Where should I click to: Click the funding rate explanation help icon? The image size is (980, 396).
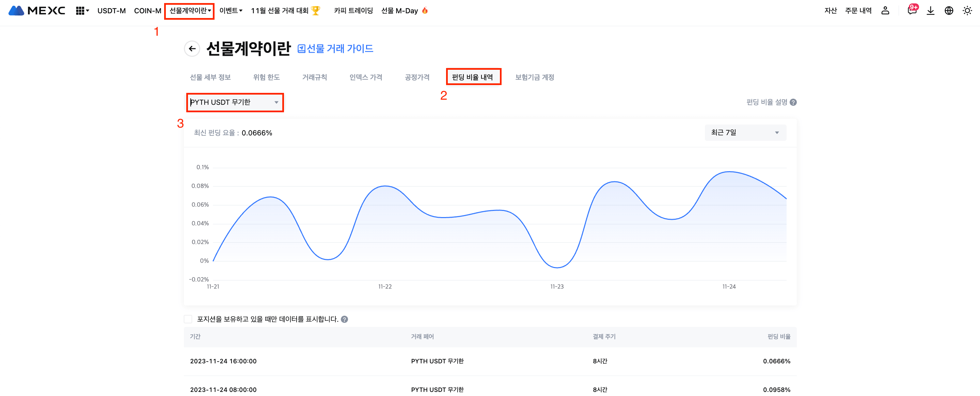pos(793,102)
